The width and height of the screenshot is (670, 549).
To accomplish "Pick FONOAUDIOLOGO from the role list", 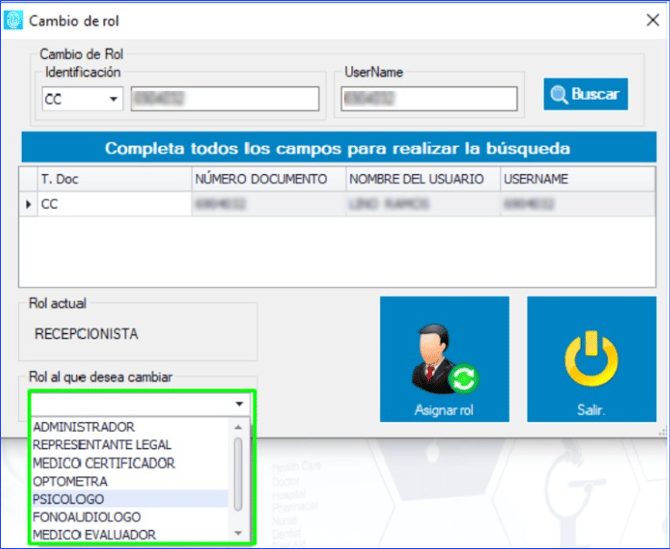I will (x=87, y=517).
